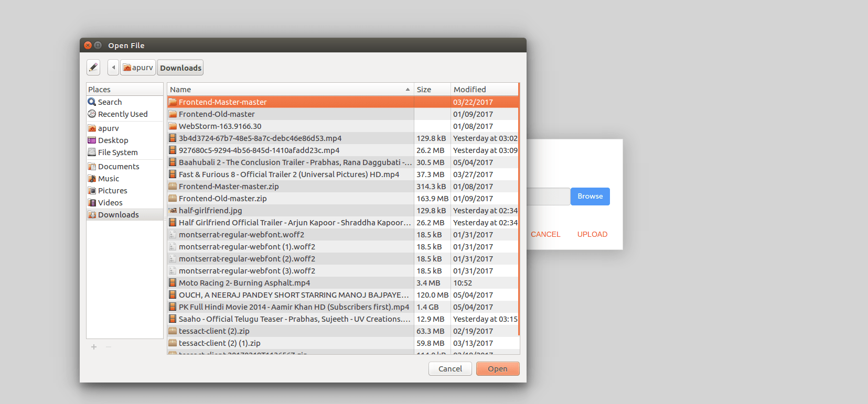Select tessact-client (2) (1).zip
The image size is (868, 404).
[x=342, y=343]
